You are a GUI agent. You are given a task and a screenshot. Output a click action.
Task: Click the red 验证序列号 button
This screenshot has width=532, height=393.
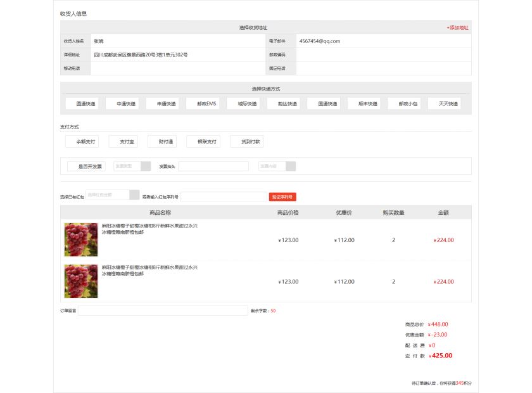point(282,197)
